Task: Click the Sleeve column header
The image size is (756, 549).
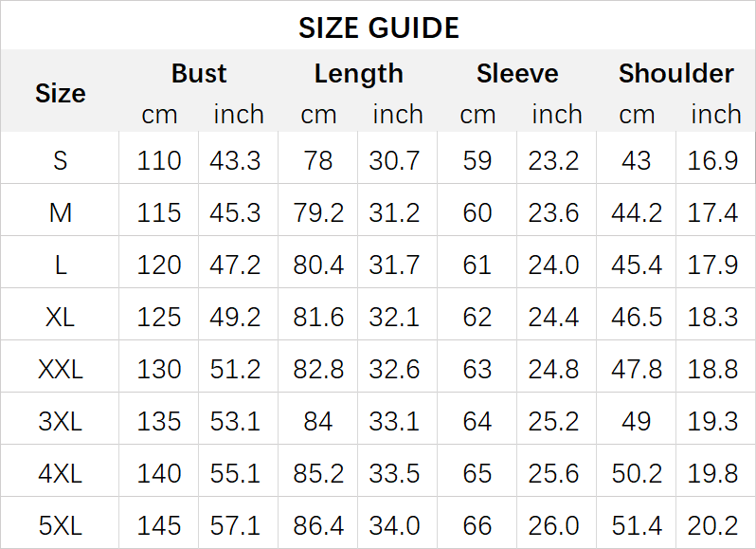Action: (517, 74)
